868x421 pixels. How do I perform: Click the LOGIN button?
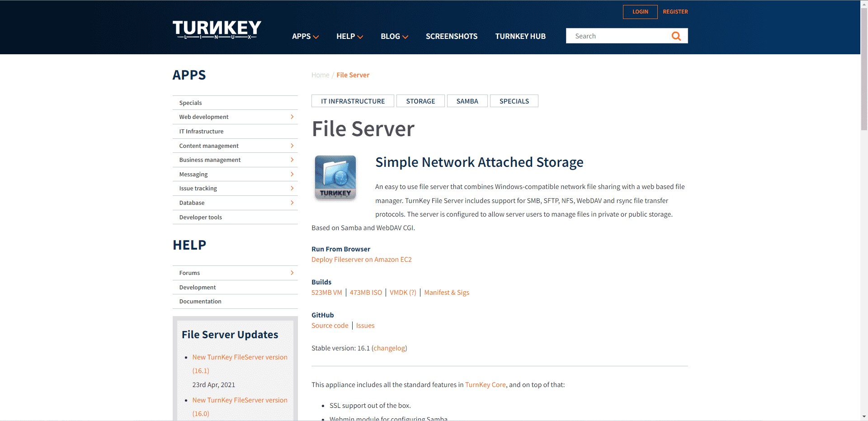[640, 12]
